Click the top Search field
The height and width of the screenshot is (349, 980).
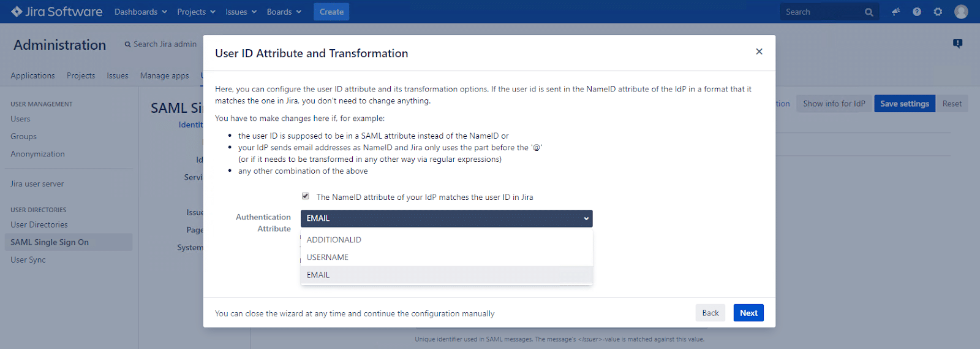tap(821, 12)
